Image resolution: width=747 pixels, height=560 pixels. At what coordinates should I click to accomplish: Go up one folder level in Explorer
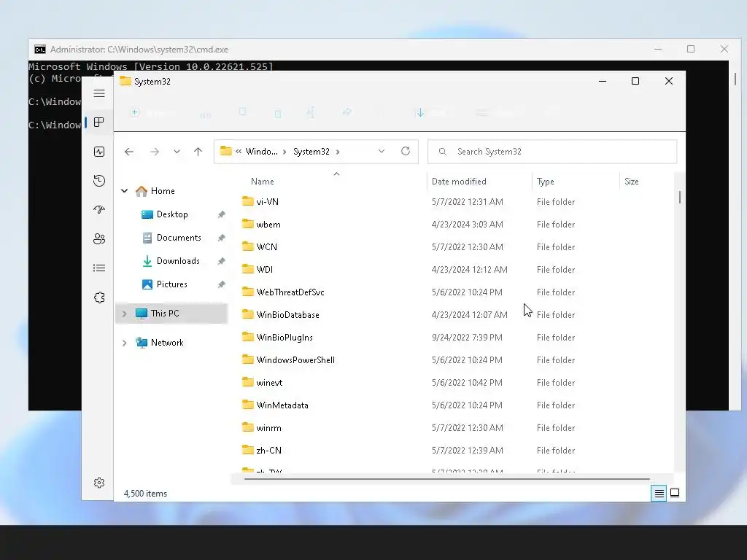pos(198,152)
